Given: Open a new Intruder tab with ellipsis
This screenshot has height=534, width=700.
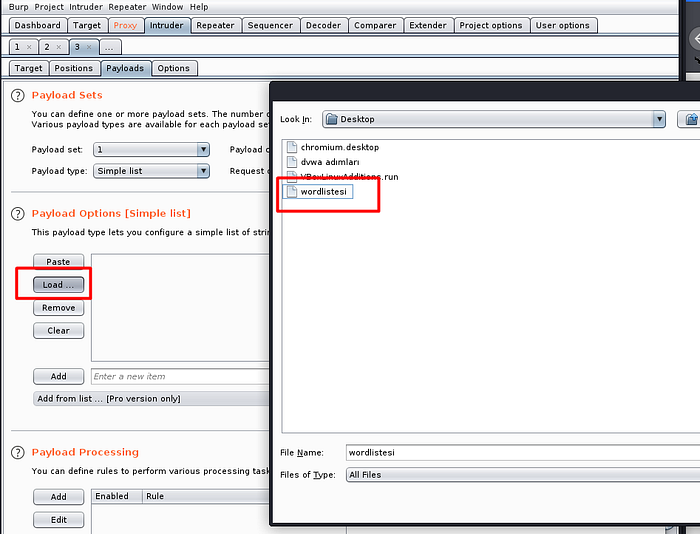Looking at the screenshot, I should click(110, 47).
